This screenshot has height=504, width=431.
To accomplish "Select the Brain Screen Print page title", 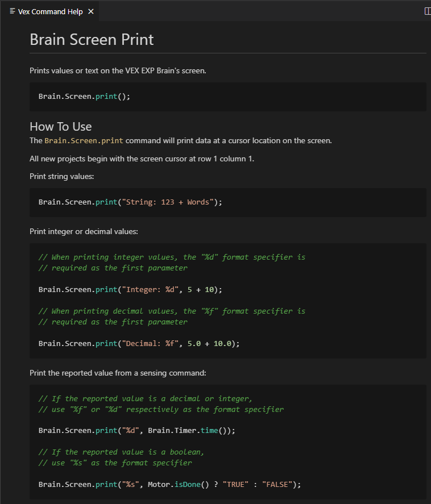I will 92,40.
